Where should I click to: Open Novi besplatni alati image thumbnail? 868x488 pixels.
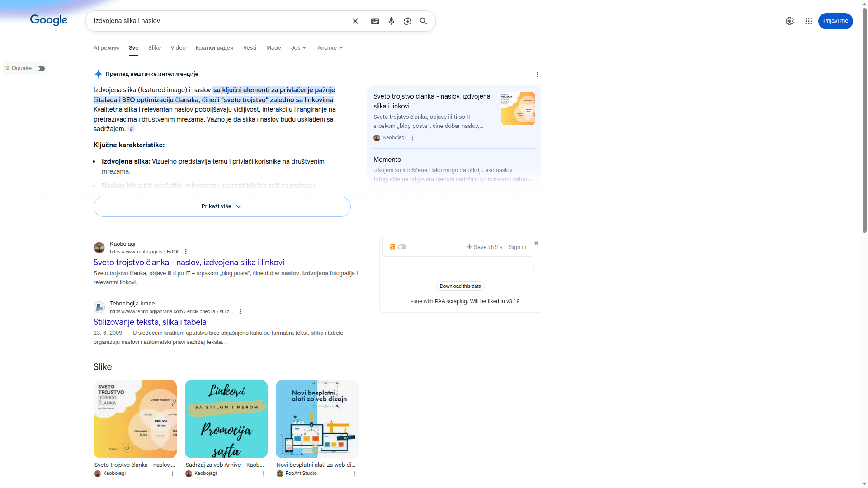click(317, 419)
